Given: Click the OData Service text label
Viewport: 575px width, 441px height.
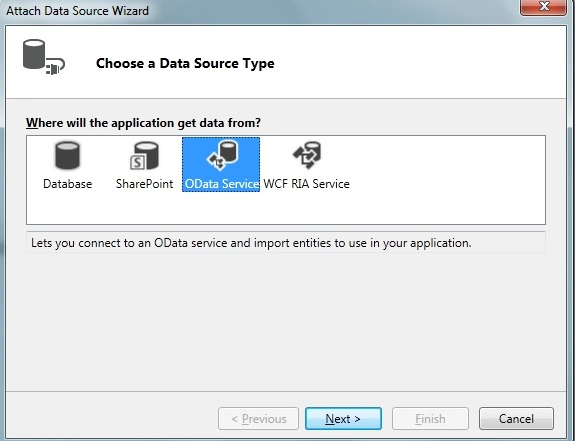Looking at the screenshot, I should pyautogui.click(x=221, y=184).
